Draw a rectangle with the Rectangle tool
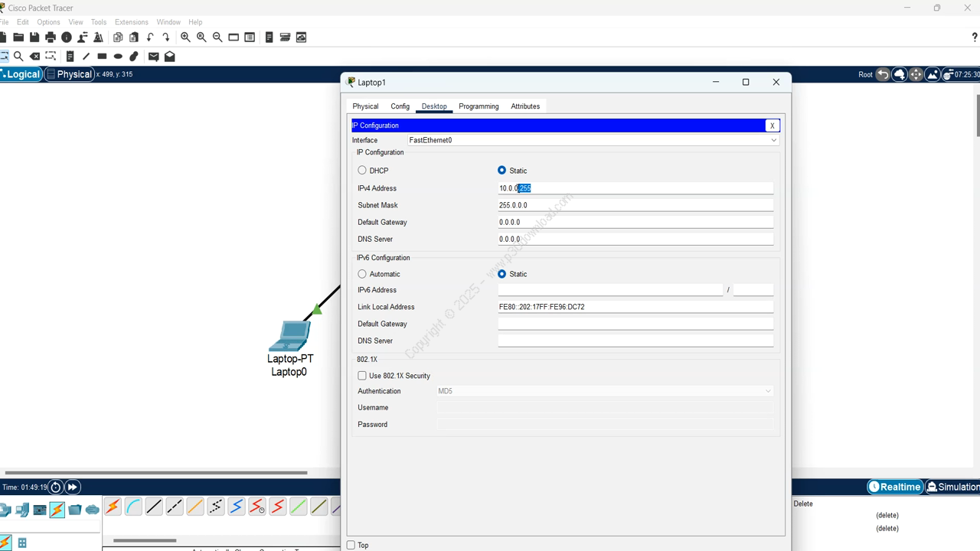The width and height of the screenshot is (980, 551). click(102, 56)
